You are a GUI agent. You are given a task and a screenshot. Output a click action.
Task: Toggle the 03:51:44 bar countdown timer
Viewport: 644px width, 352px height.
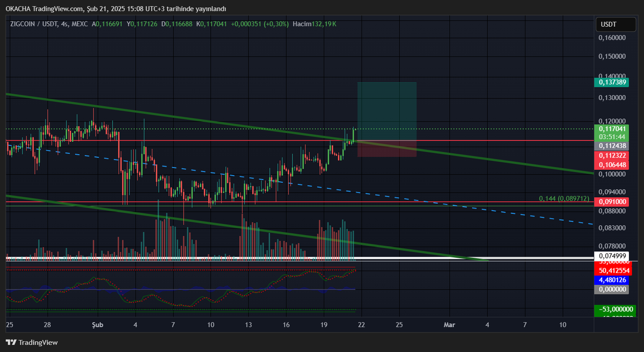pyautogui.click(x=613, y=137)
